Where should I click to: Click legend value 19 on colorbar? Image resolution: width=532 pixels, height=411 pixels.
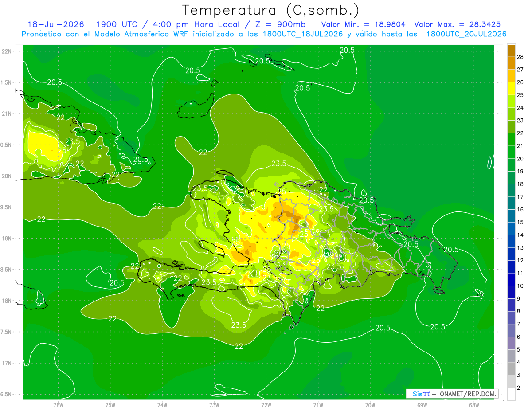coord(520,172)
